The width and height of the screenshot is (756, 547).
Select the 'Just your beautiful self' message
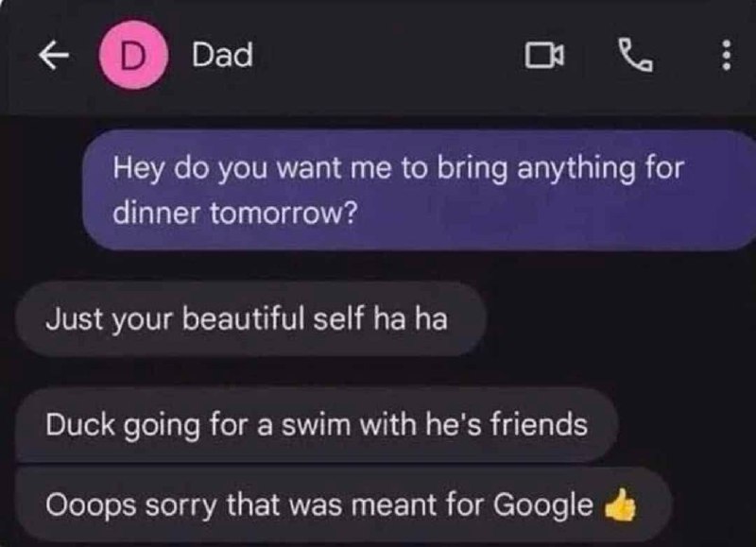pos(250,319)
